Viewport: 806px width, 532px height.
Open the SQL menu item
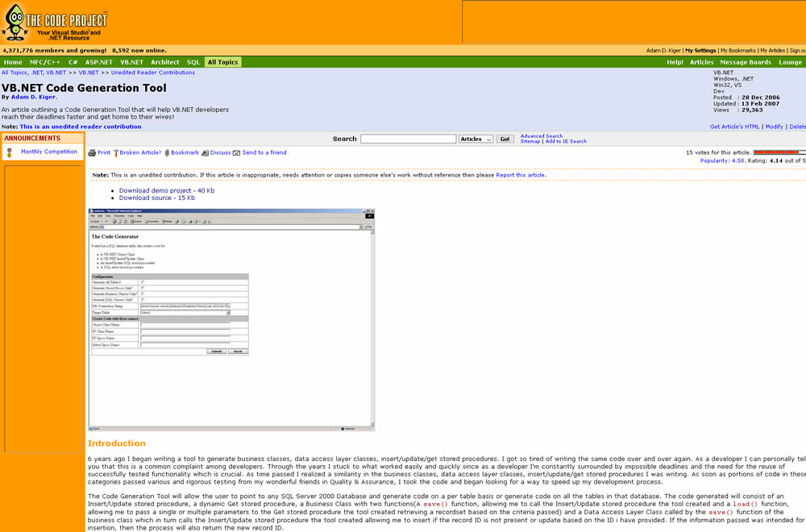[193, 62]
